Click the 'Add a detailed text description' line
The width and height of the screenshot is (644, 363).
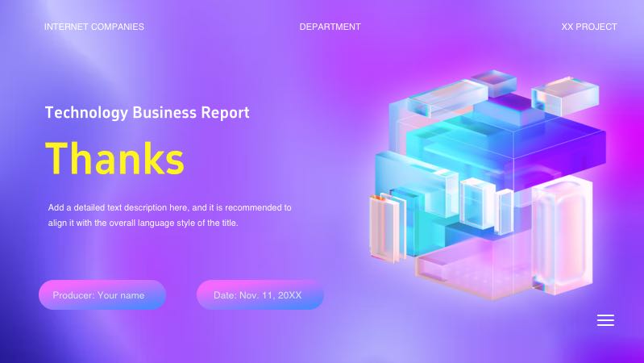point(169,207)
